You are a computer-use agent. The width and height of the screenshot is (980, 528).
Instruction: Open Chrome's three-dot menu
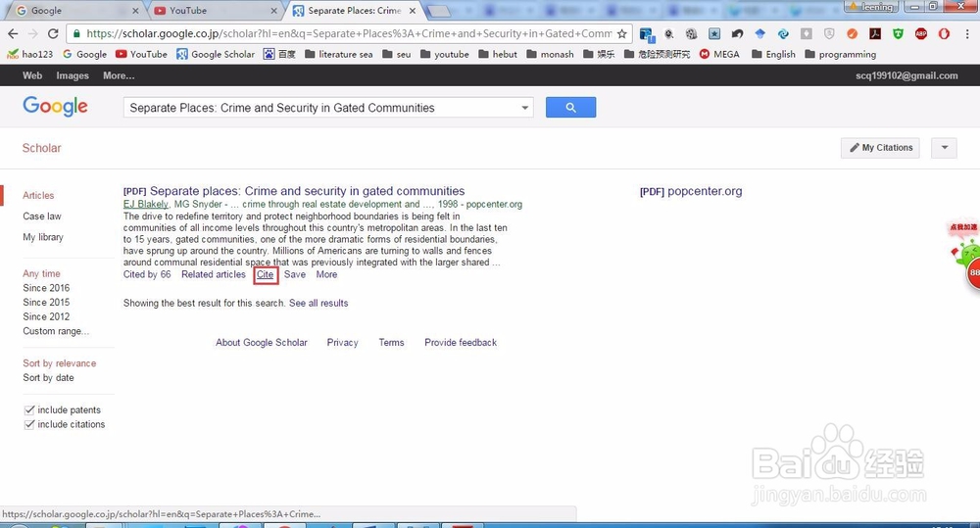click(967, 33)
